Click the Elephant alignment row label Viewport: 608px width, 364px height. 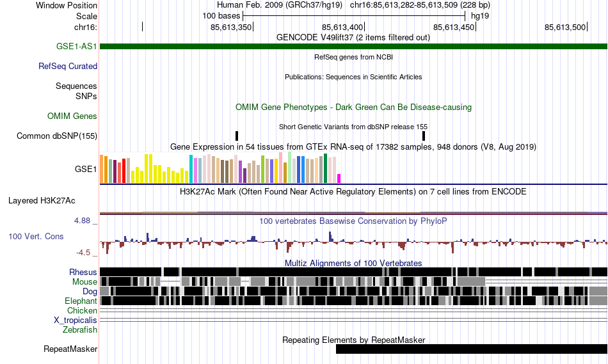point(81,301)
